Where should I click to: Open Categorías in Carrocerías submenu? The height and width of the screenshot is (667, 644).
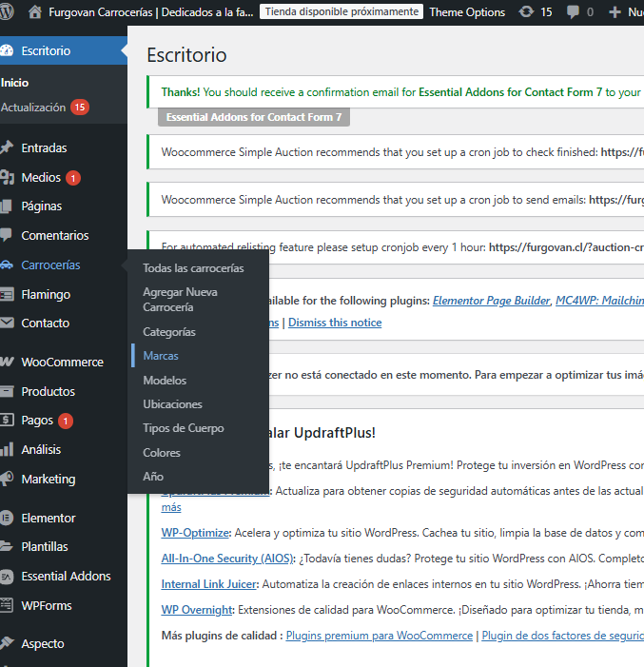pyautogui.click(x=169, y=332)
